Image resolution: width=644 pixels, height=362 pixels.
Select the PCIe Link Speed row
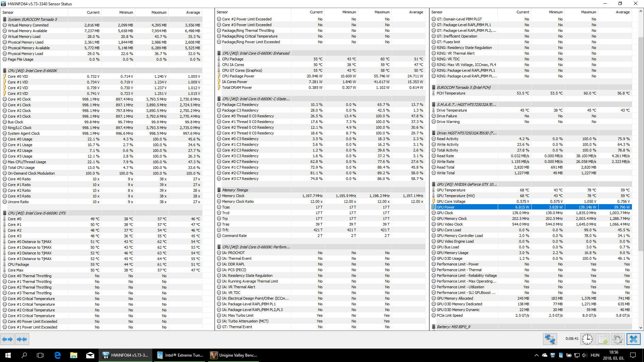(x=532, y=315)
